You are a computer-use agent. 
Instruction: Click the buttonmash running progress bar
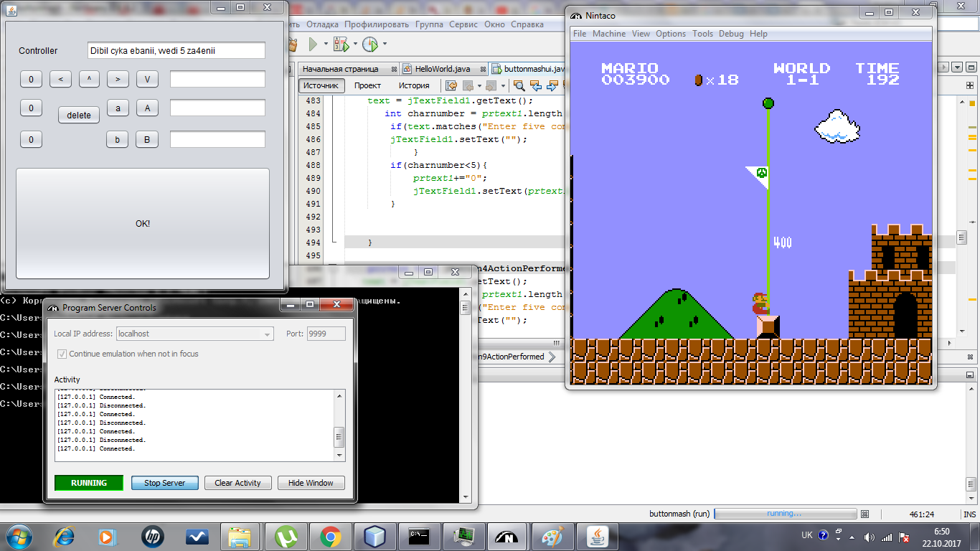[x=786, y=514]
